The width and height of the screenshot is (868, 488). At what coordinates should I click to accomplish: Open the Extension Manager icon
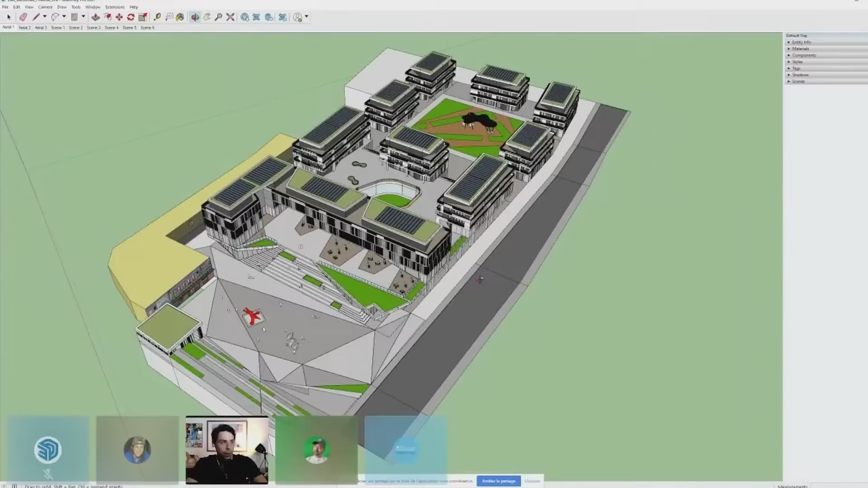click(283, 17)
